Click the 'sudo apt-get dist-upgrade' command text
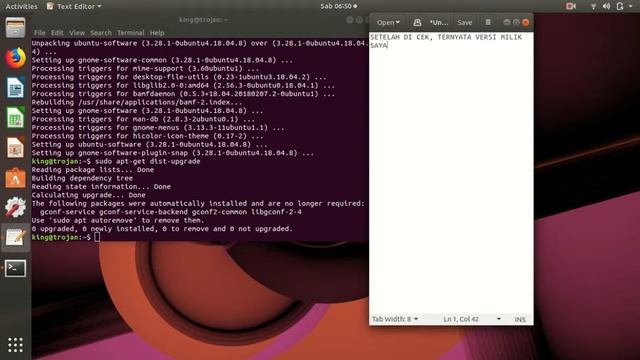The height and width of the screenshot is (360, 640). click(148, 161)
